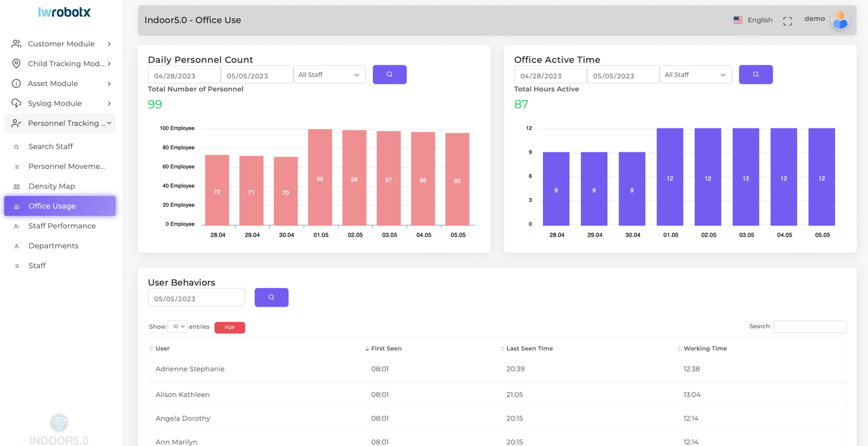Run the Daily Personnel Count search
868x446 pixels.
pos(389,75)
